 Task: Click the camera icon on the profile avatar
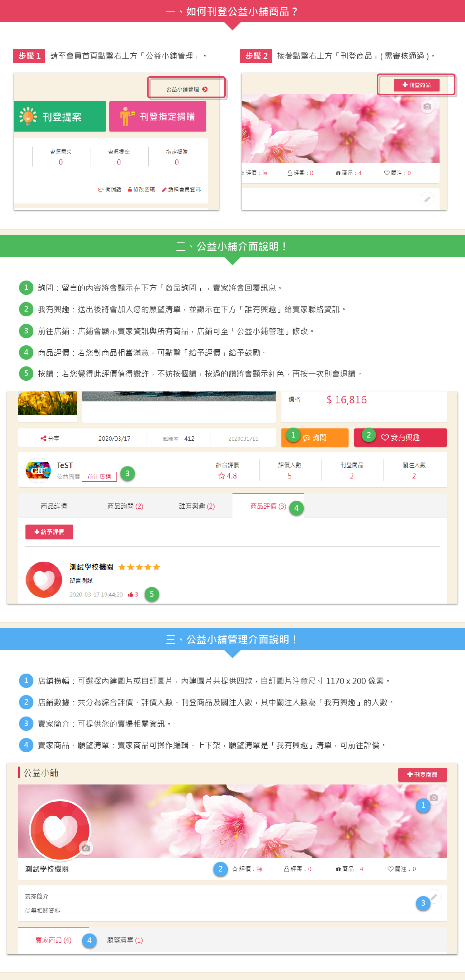coord(86,848)
